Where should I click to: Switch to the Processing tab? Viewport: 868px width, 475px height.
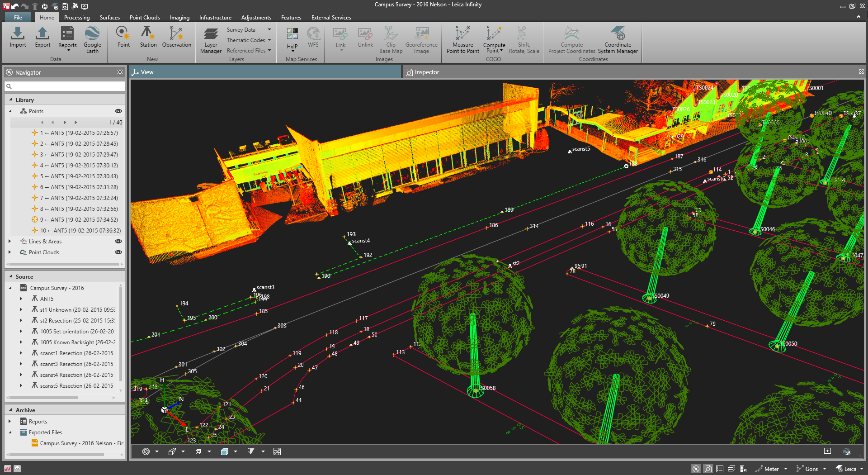[x=77, y=17]
